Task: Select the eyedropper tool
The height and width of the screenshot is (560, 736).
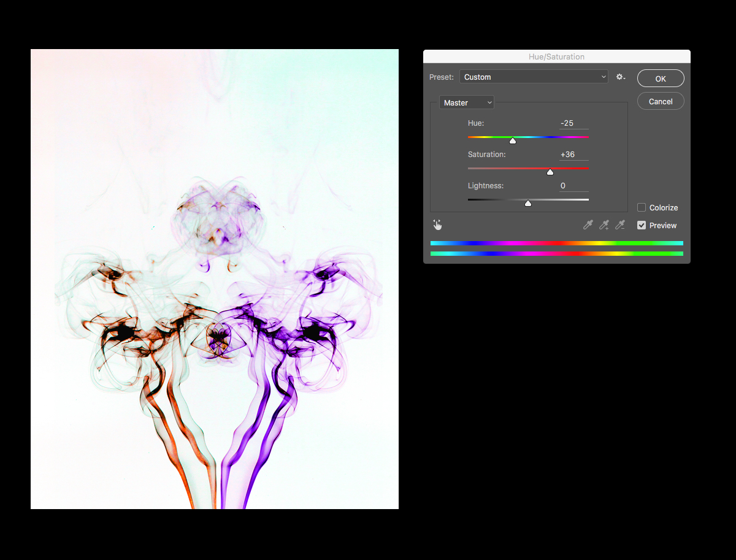Action: point(588,225)
